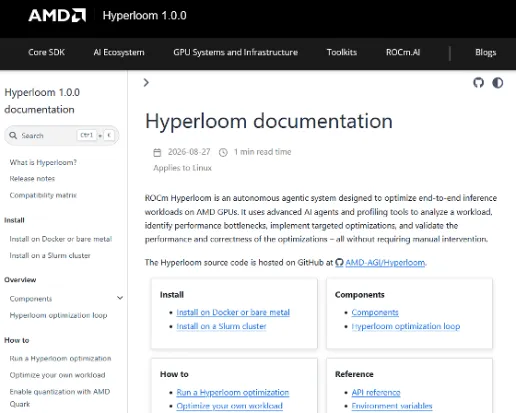Open the AI Ecosystem menu
The height and width of the screenshot is (413, 516).
coord(119,52)
